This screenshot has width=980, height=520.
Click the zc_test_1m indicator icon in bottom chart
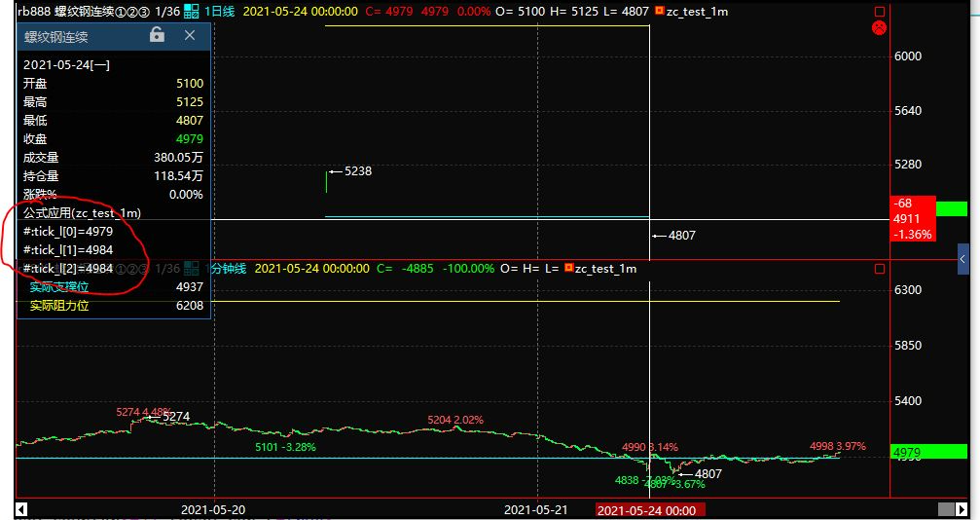point(567,269)
